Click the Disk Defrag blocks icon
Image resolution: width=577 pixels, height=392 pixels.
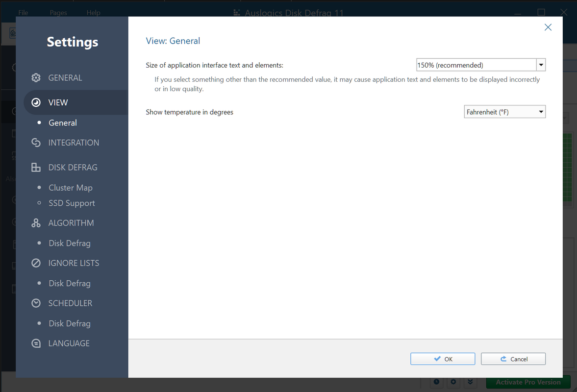coord(36,167)
